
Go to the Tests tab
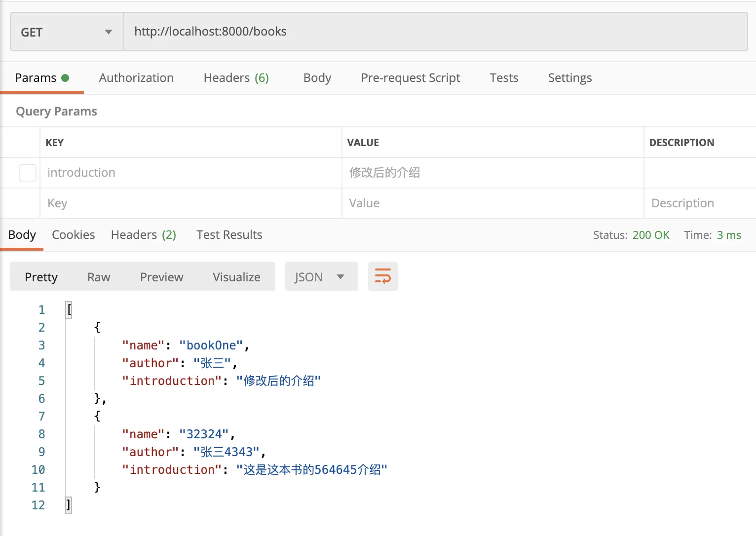click(x=504, y=78)
